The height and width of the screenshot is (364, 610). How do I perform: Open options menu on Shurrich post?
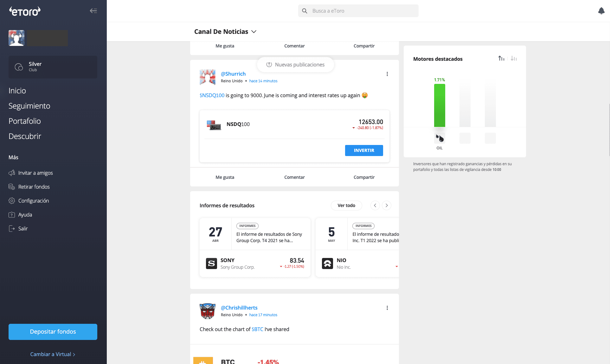(387, 74)
